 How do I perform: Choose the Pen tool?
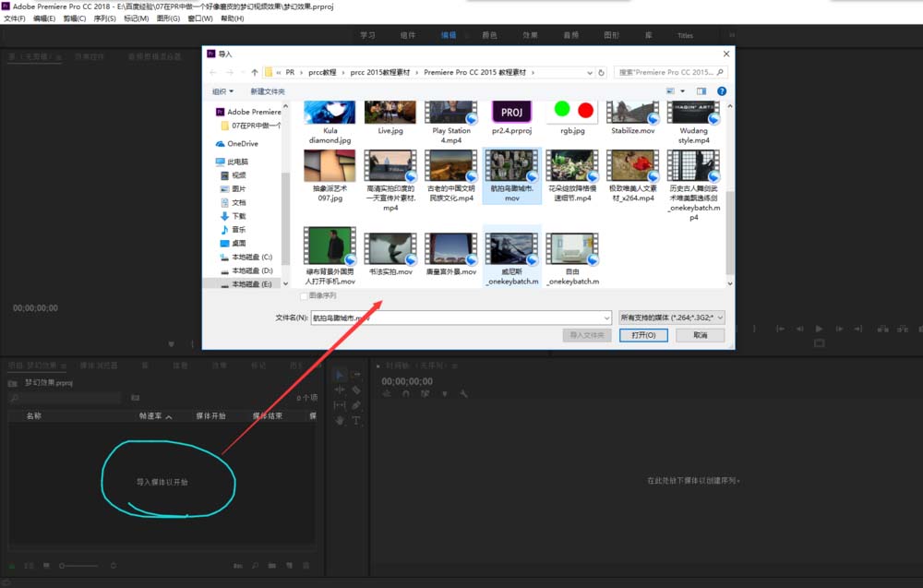click(358, 404)
